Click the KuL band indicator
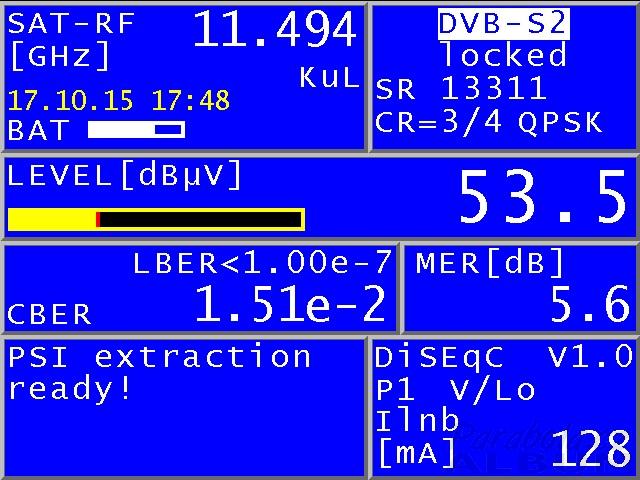This screenshot has height=480, width=640. (329, 77)
